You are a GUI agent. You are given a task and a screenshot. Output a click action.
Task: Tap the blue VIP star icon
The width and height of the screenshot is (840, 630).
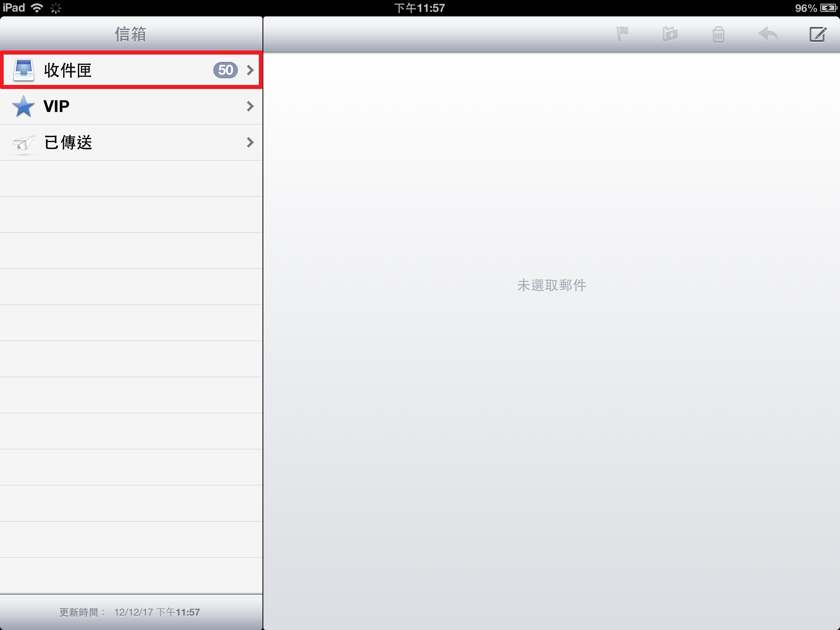click(x=23, y=106)
